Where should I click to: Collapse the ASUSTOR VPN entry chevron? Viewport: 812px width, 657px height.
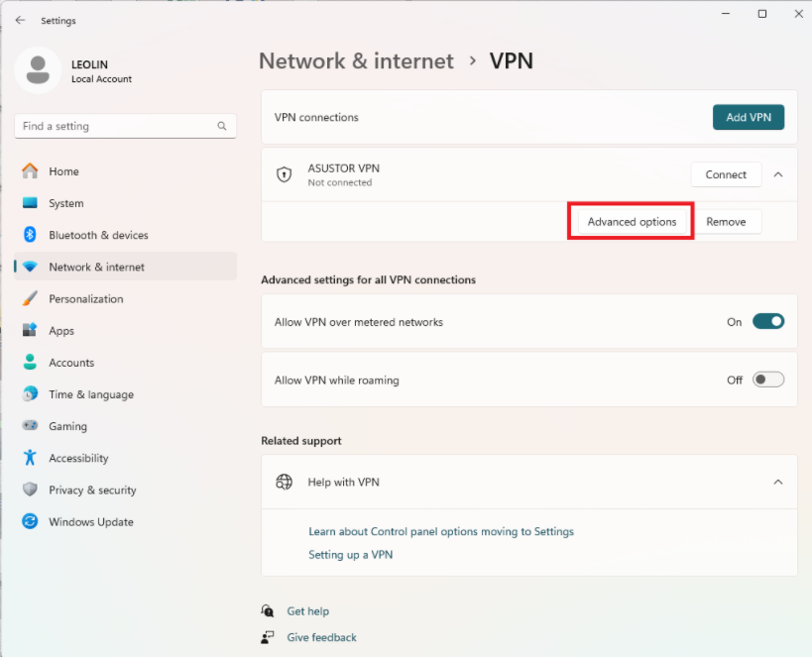click(778, 175)
